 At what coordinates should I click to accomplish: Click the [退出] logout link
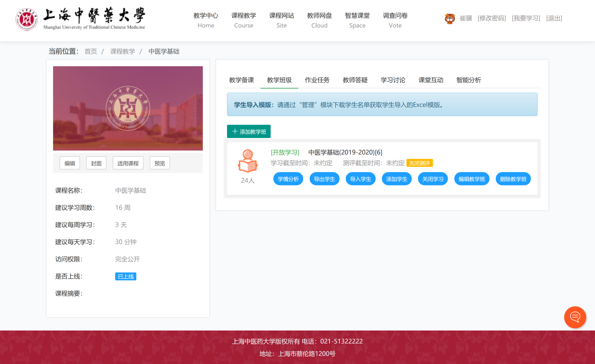coord(554,18)
